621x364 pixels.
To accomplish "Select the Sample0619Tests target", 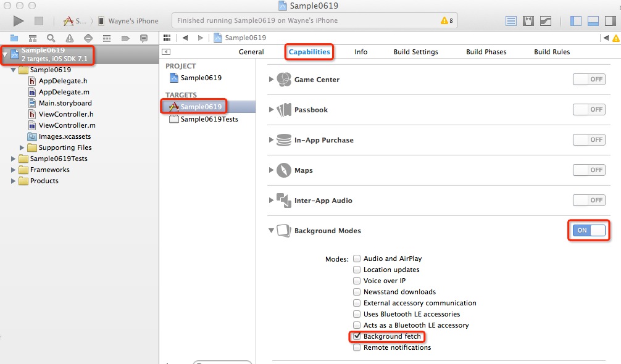I will point(209,119).
